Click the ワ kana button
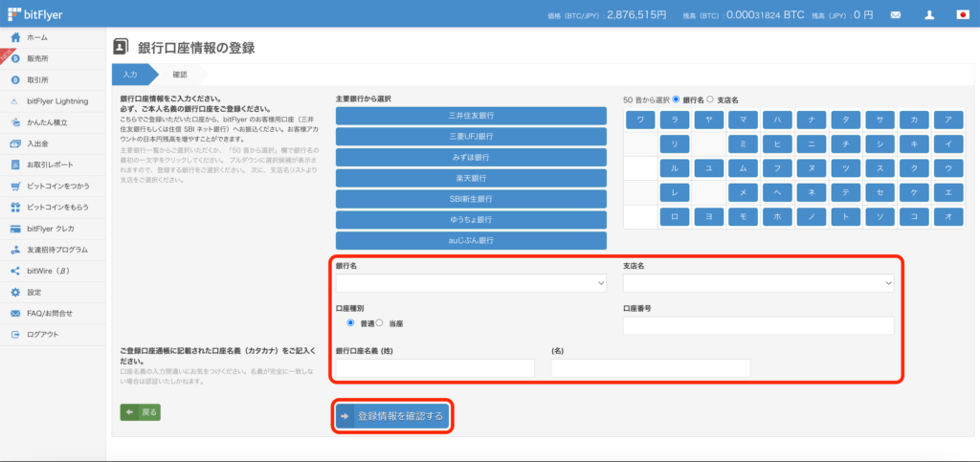This screenshot has height=462, width=980. (x=640, y=120)
